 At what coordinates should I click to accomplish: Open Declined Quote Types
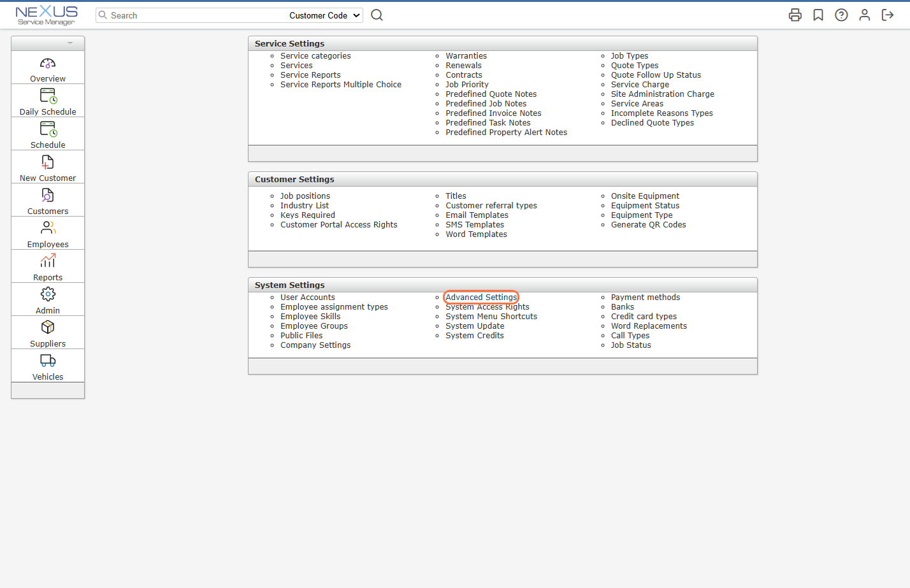(653, 123)
